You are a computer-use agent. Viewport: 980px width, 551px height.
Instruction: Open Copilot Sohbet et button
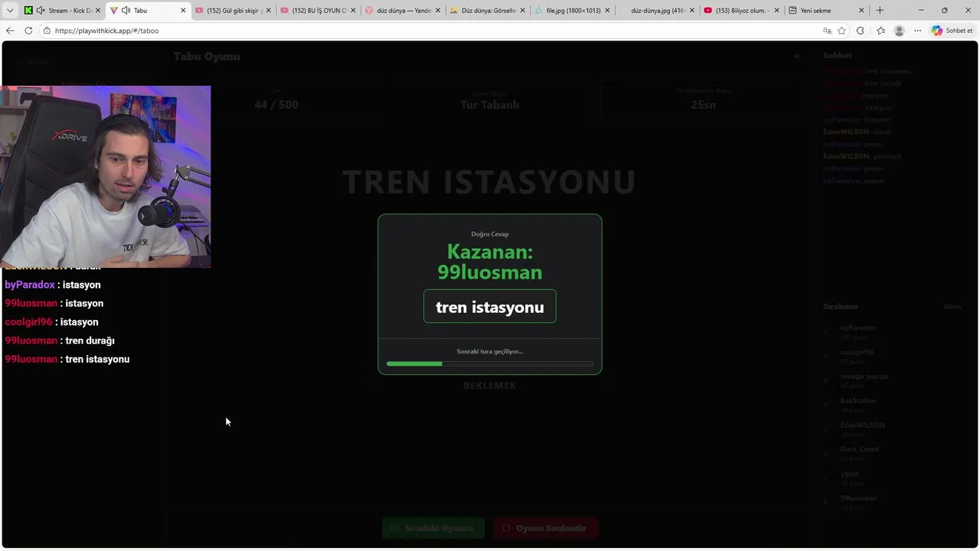(x=952, y=31)
